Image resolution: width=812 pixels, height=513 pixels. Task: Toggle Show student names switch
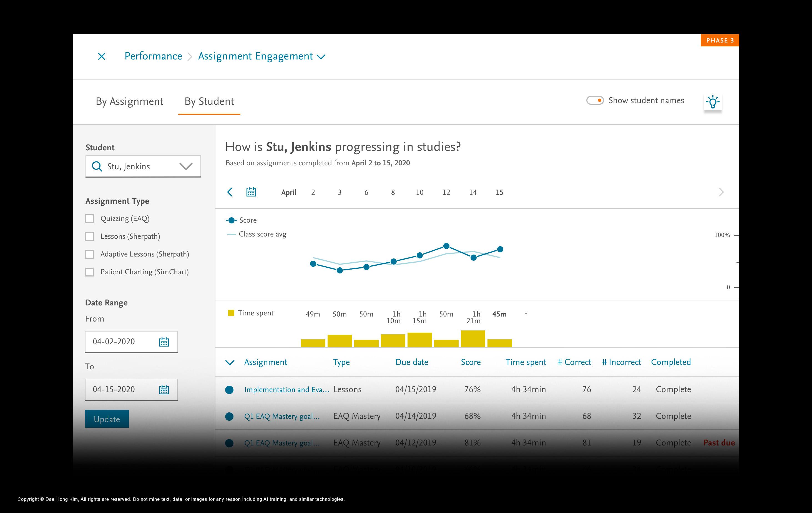click(x=595, y=101)
